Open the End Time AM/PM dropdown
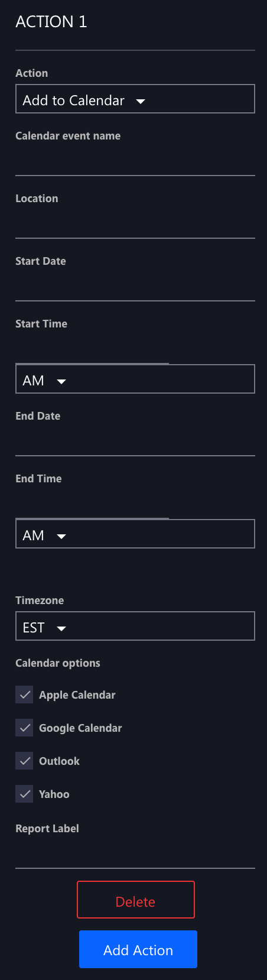 [135, 534]
